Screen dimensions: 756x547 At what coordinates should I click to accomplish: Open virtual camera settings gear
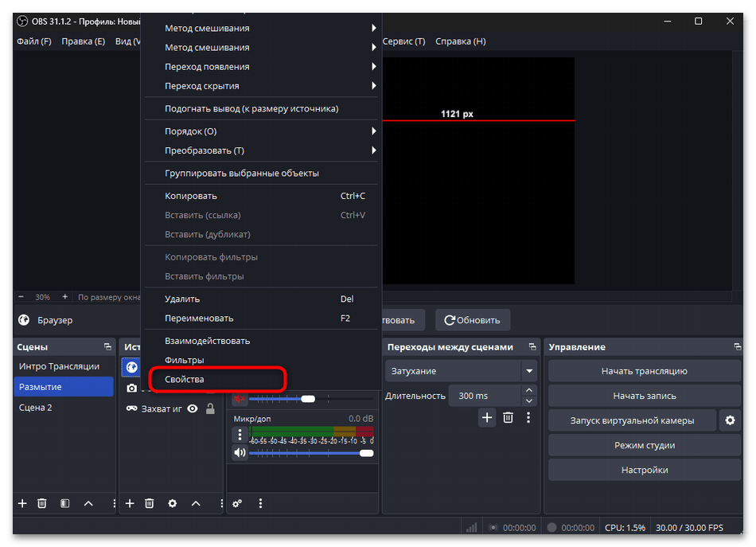click(729, 420)
